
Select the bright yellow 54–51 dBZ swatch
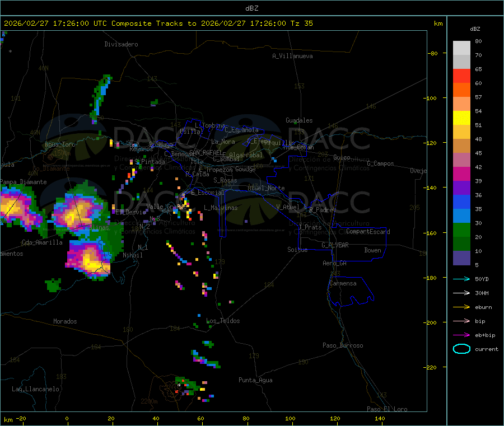click(x=461, y=118)
